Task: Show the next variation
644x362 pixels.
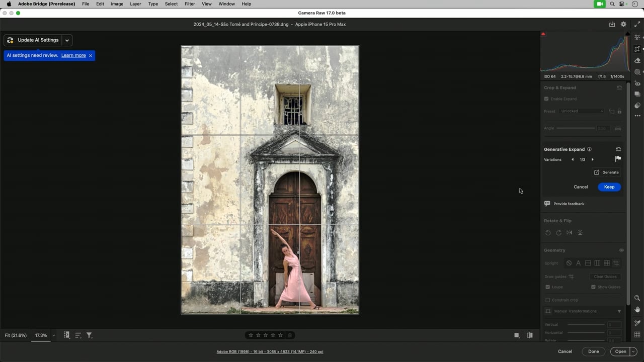Action: (x=593, y=159)
